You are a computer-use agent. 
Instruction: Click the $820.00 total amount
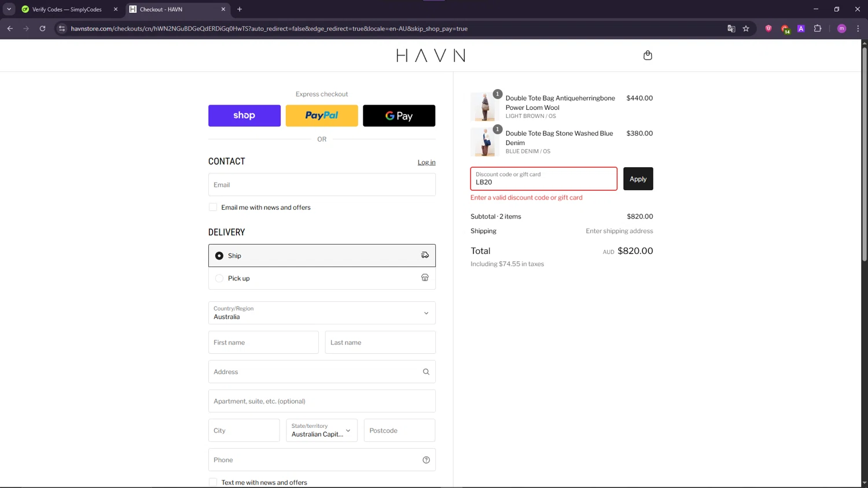point(635,251)
